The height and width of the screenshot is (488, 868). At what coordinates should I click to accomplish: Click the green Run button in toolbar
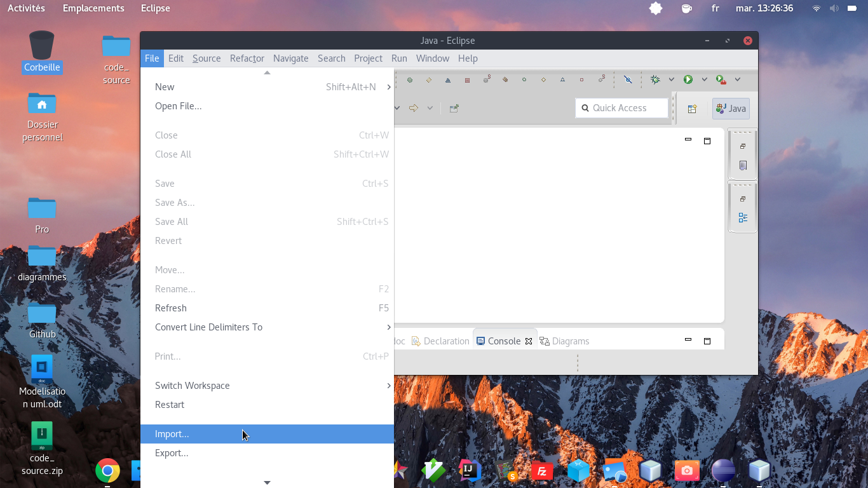point(688,79)
